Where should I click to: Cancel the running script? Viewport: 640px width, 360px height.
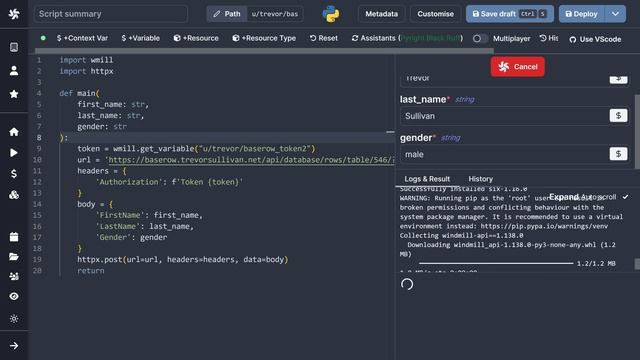pos(518,67)
